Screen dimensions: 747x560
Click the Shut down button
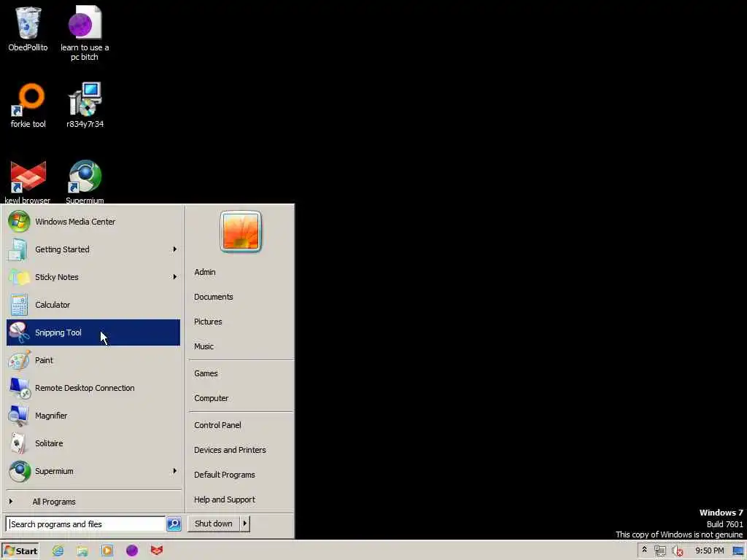pyautogui.click(x=214, y=524)
